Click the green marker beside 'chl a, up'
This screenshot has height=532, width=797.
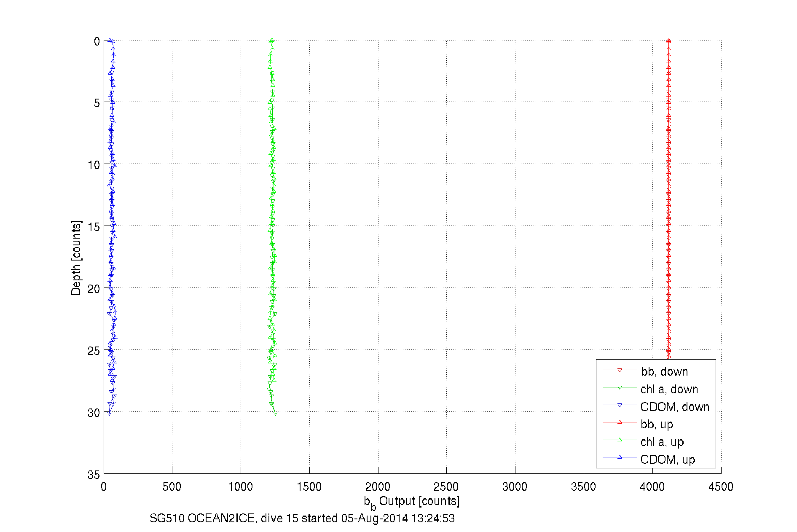point(620,440)
